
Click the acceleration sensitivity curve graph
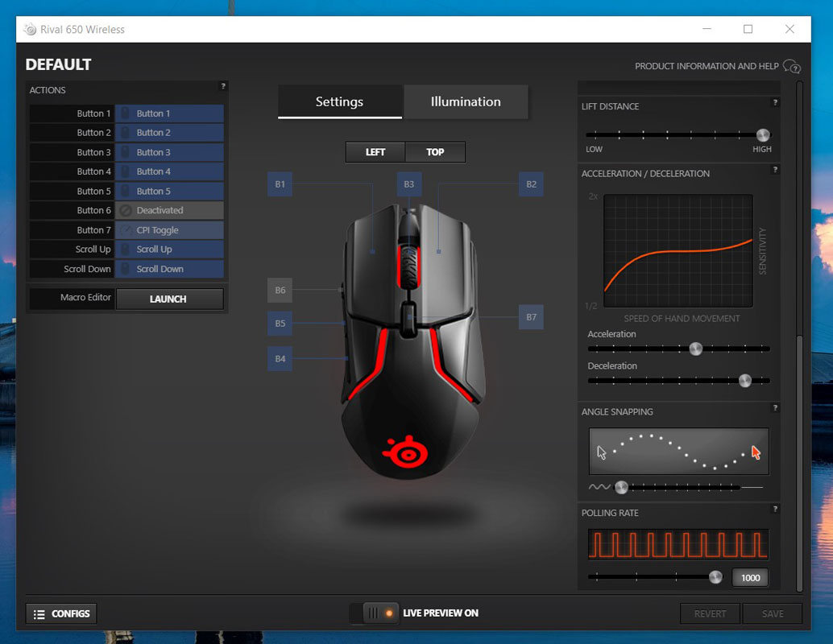(x=678, y=250)
